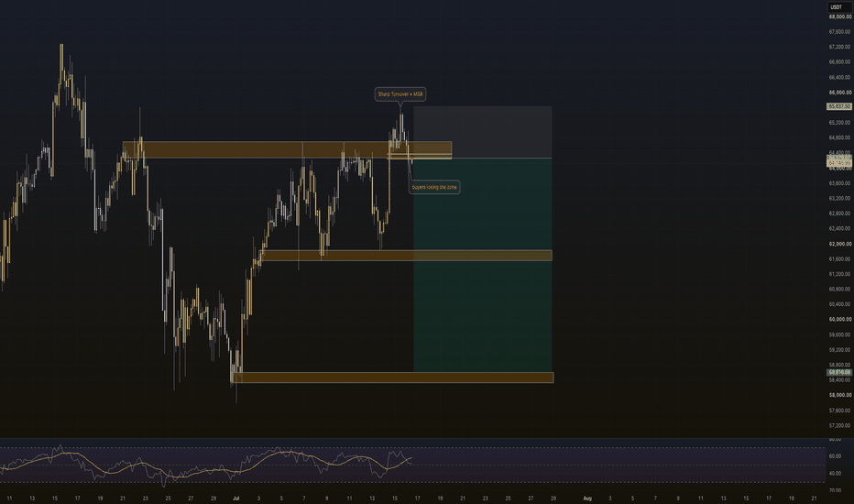
Task: Click the Jul label on time axis
Action: point(235,498)
